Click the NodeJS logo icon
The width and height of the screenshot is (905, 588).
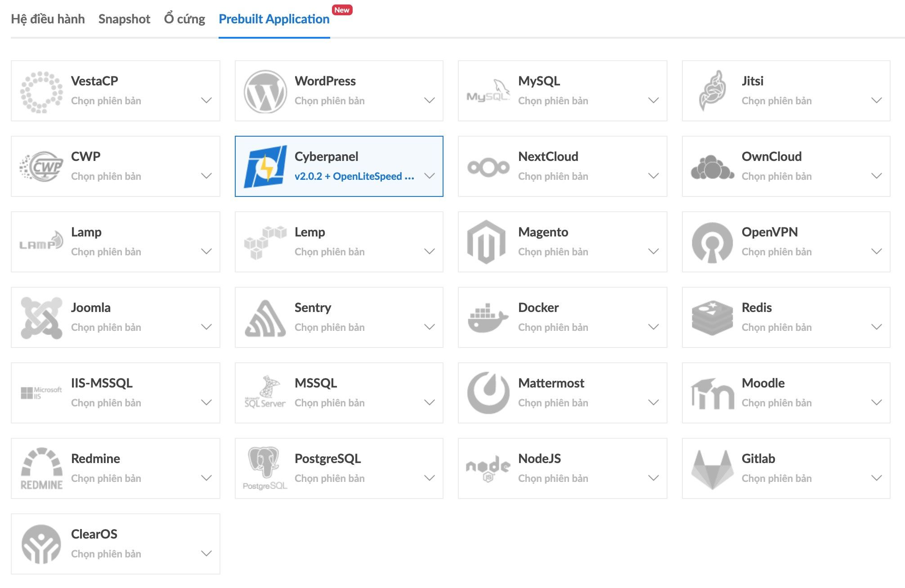tap(488, 469)
